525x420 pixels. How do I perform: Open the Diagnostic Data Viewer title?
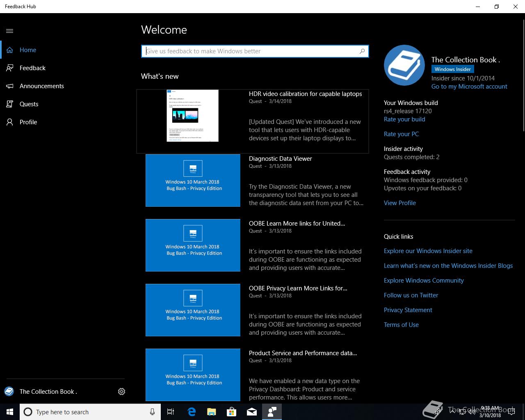click(281, 159)
